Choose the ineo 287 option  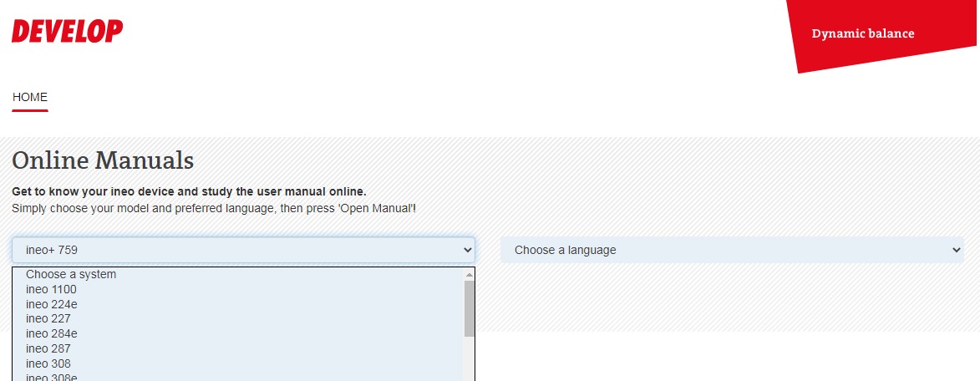(48, 348)
